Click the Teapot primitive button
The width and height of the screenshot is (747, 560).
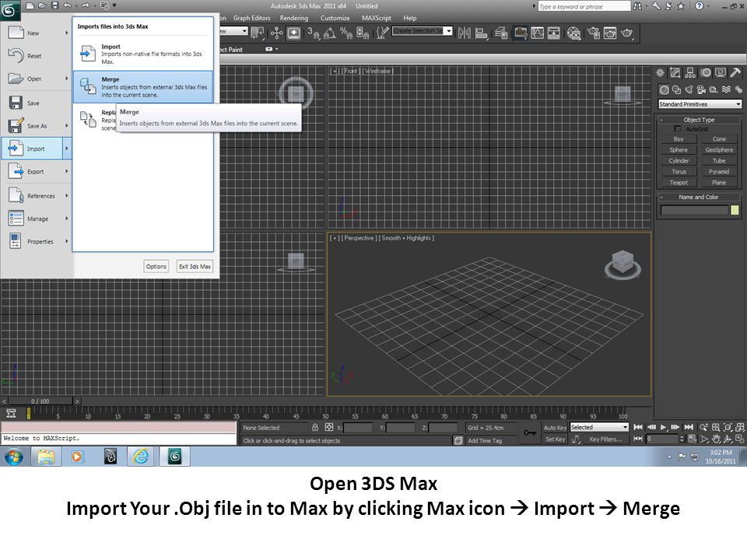(679, 183)
